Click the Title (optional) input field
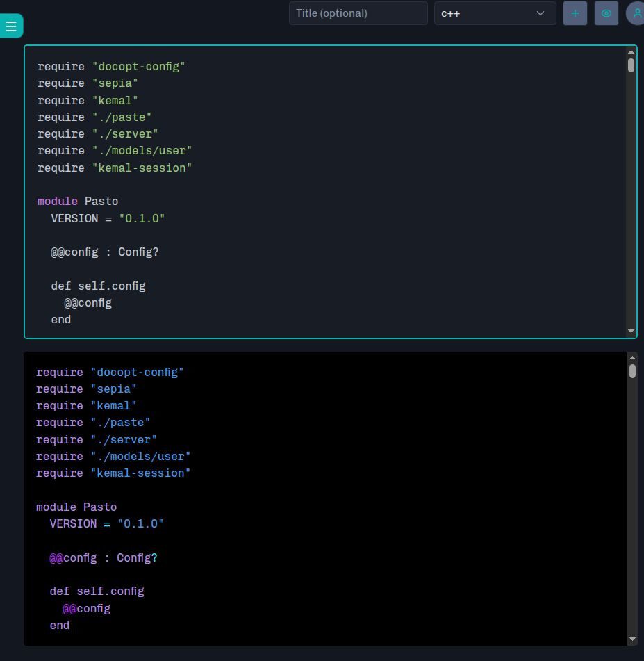Viewport: 644px width, 661px height. click(358, 13)
